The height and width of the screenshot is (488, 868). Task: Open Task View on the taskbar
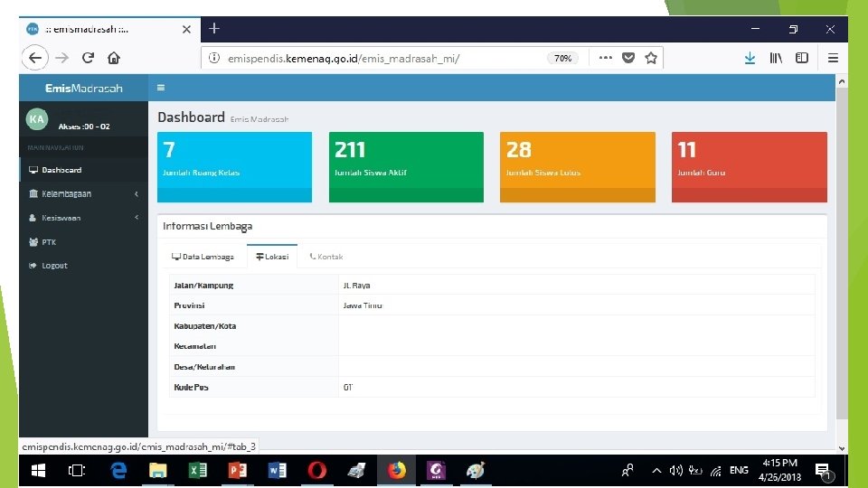(76, 471)
